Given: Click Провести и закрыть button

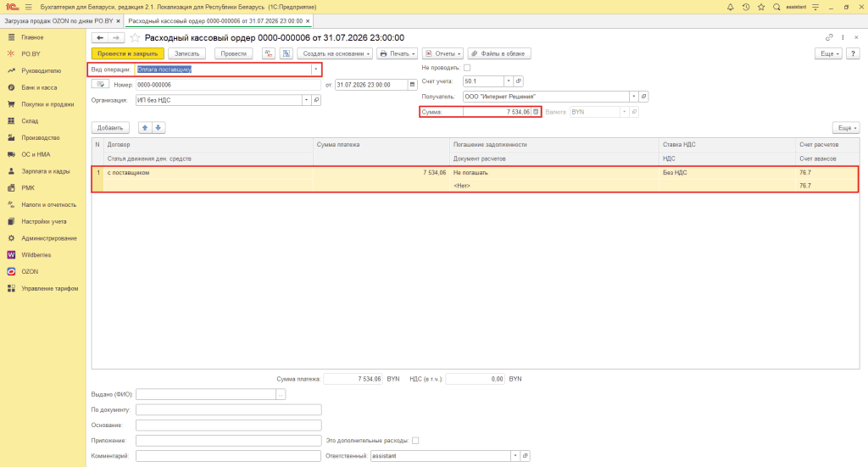Looking at the screenshot, I should point(128,53).
